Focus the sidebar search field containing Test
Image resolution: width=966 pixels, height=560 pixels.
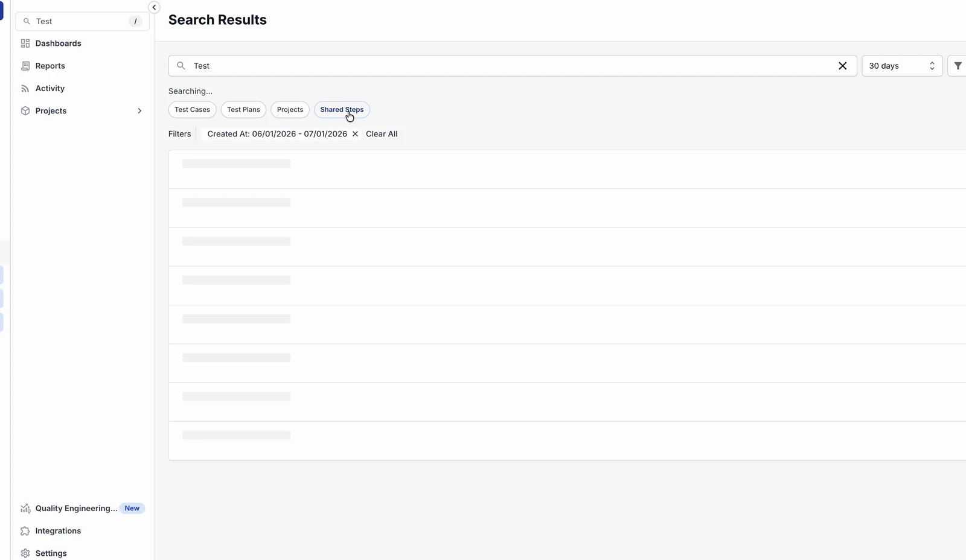[x=82, y=21]
